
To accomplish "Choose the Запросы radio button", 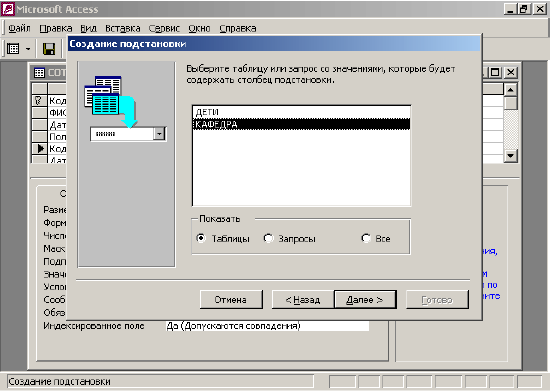I will pyautogui.click(x=268, y=238).
